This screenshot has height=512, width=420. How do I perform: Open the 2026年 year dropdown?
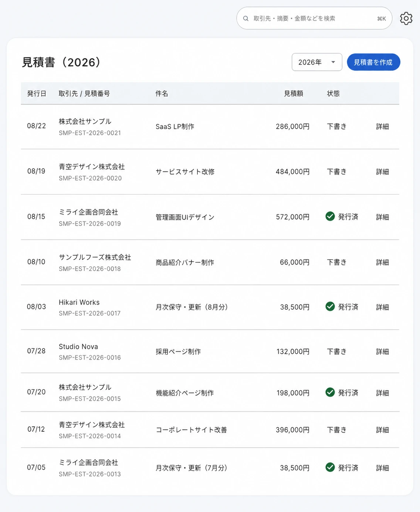(x=317, y=62)
